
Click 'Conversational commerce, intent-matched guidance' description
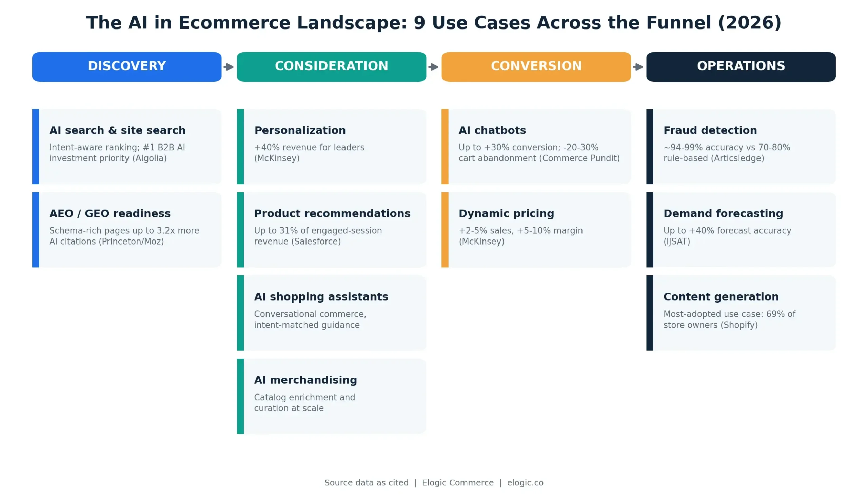[310, 319]
